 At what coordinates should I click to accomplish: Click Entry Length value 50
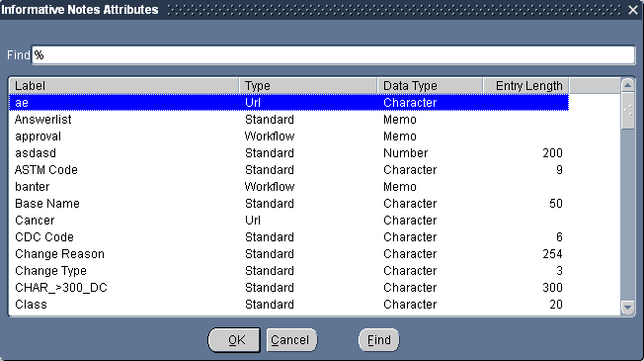tap(556, 204)
